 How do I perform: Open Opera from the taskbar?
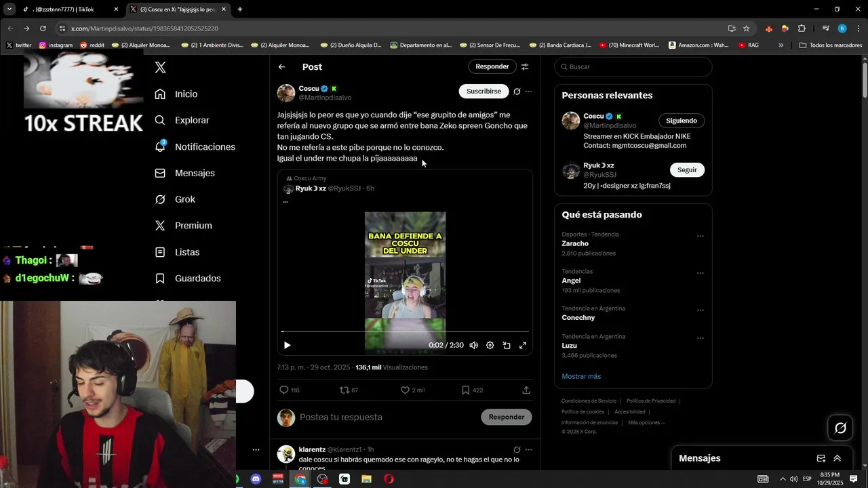(x=389, y=479)
